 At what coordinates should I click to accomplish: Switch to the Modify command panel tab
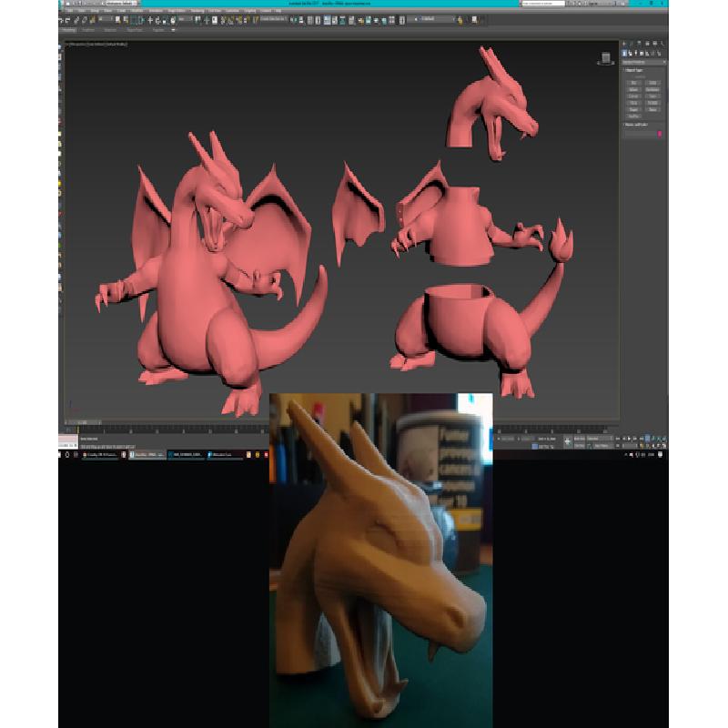coord(632,44)
